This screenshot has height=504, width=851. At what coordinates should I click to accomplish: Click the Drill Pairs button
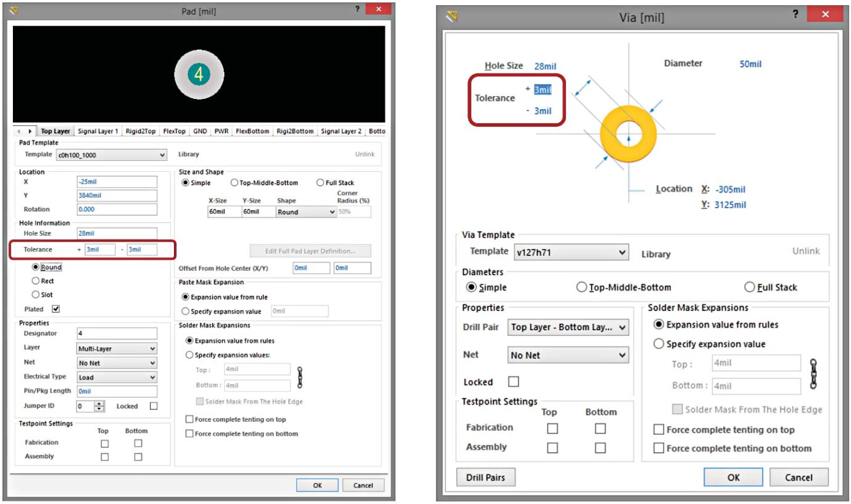pyautogui.click(x=486, y=478)
